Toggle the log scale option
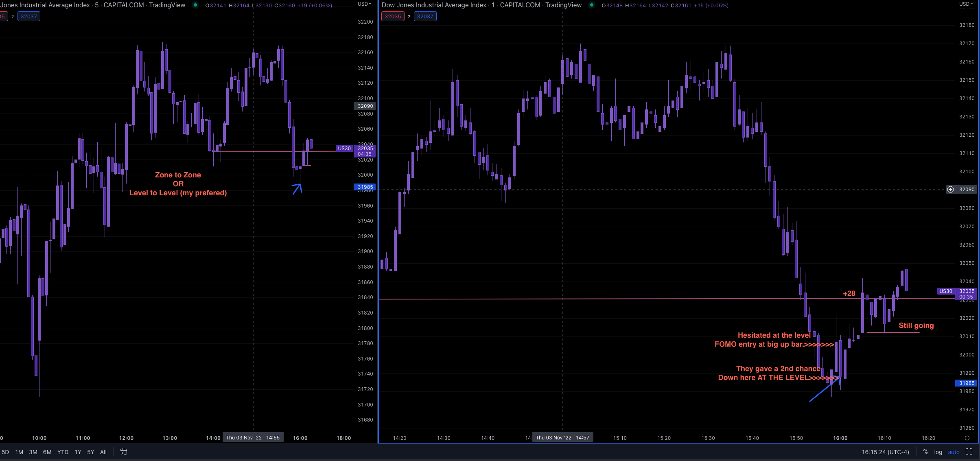 point(938,452)
